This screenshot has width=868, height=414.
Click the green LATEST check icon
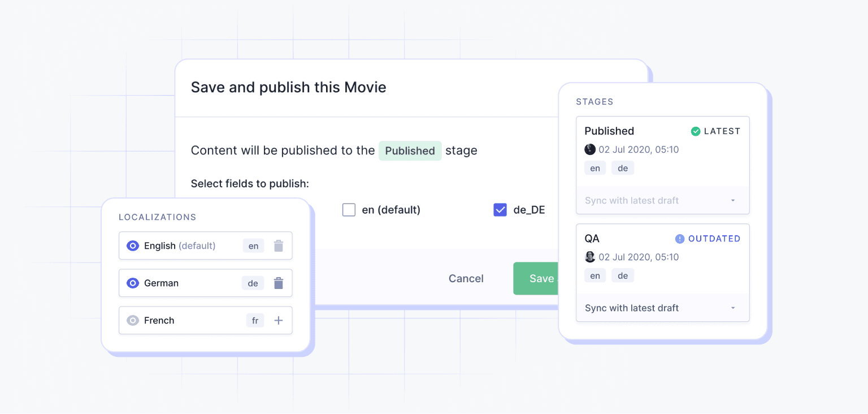click(696, 131)
